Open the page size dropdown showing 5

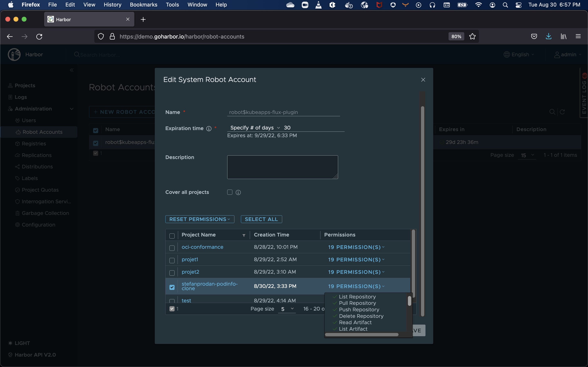(287, 309)
